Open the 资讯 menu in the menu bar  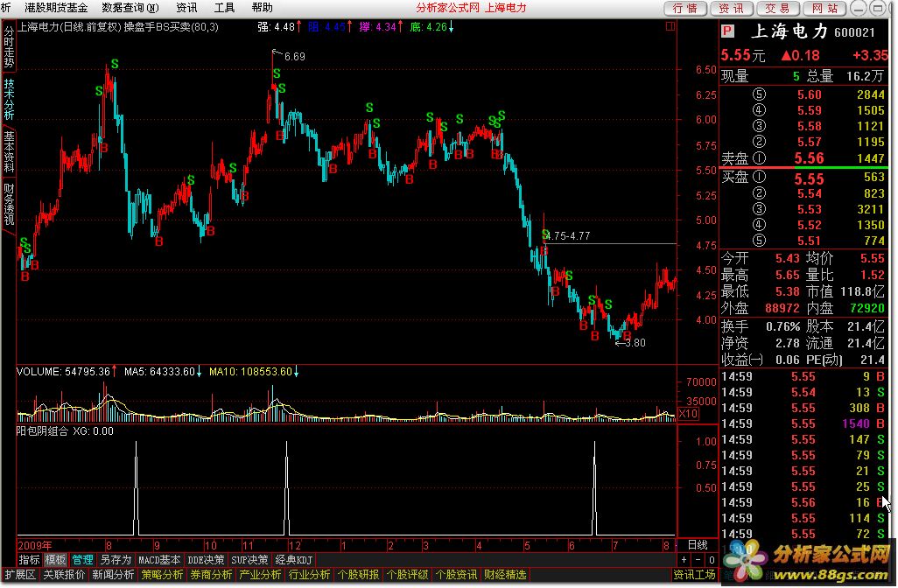186,8
